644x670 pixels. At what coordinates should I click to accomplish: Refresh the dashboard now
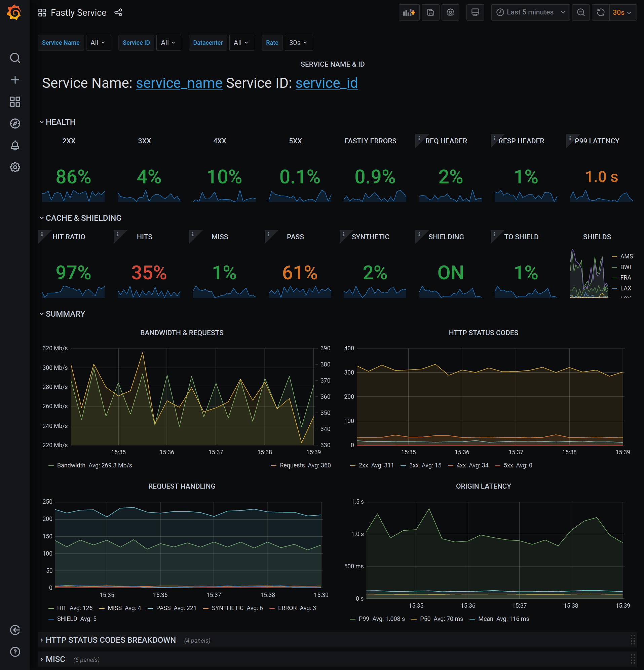click(601, 13)
